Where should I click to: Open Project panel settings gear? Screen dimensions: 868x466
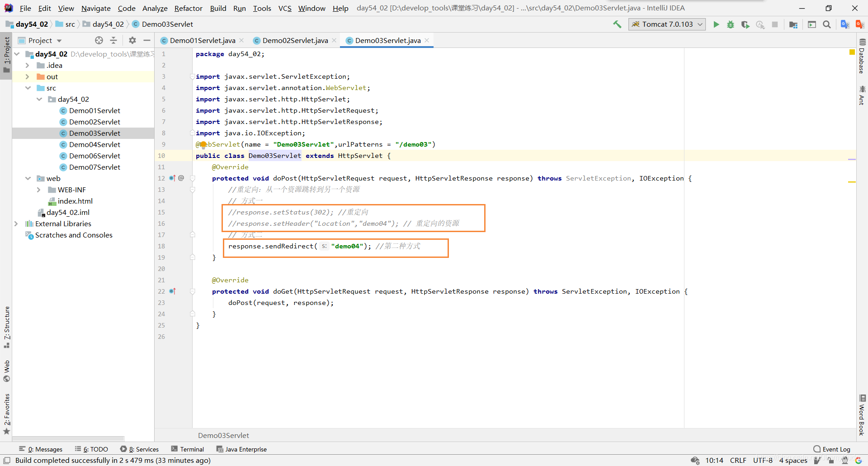[132, 40]
